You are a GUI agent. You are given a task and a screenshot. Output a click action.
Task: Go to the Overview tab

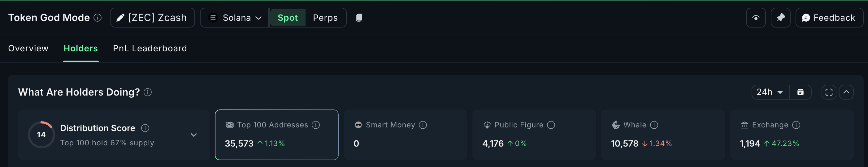click(x=28, y=49)
